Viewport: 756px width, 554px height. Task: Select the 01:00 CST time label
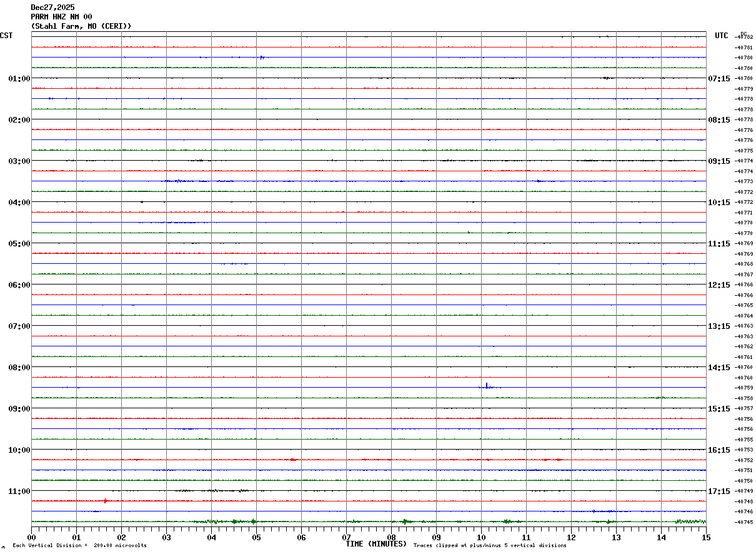19,79
